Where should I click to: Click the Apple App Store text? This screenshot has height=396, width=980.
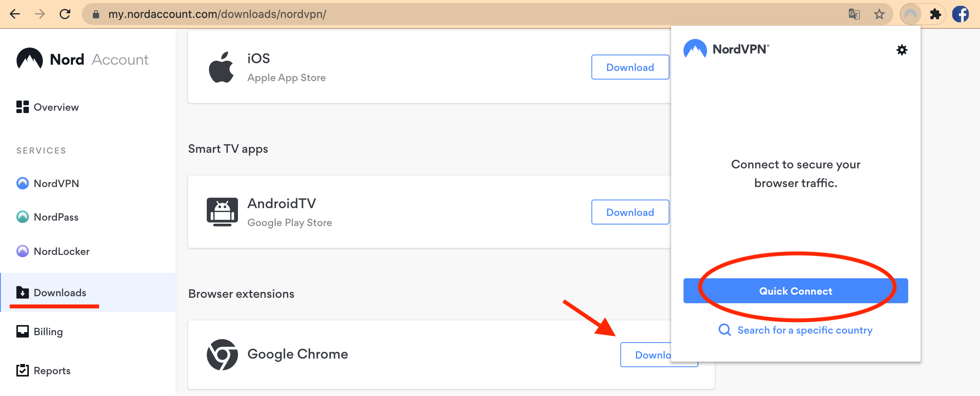[286, 78]
